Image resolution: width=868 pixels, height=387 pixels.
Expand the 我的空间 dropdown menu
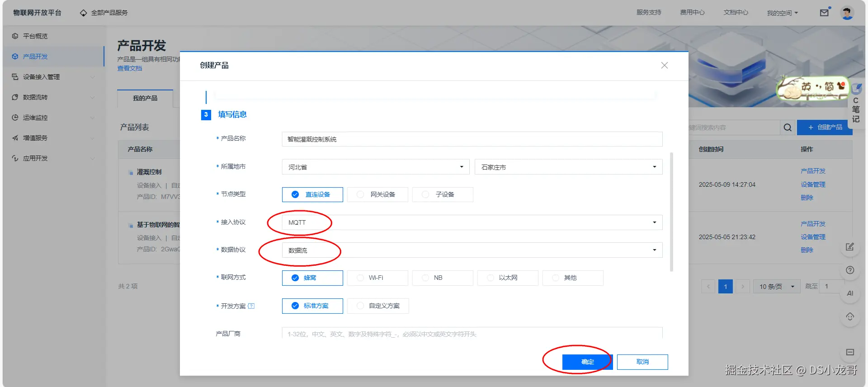tap(783, 13)
